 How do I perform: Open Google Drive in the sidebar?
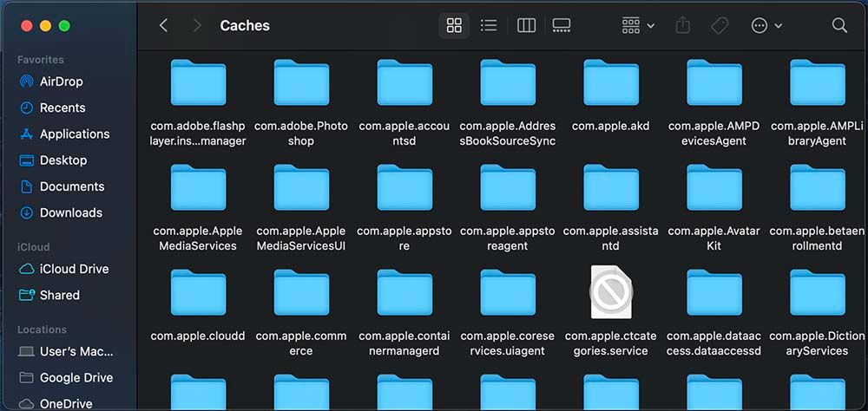pos(66,378)
